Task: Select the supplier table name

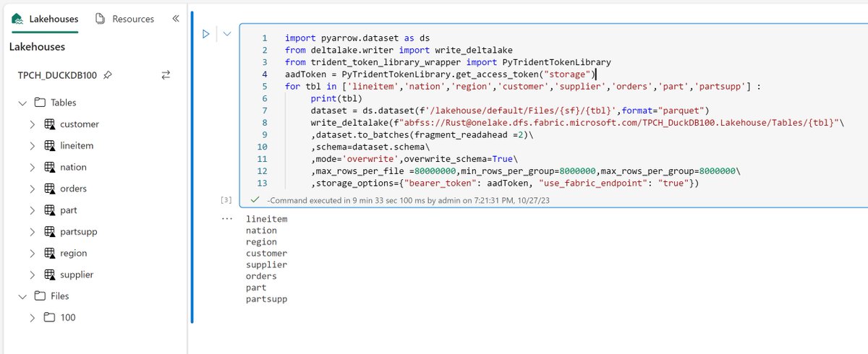Action: click(x=77, y=275)
